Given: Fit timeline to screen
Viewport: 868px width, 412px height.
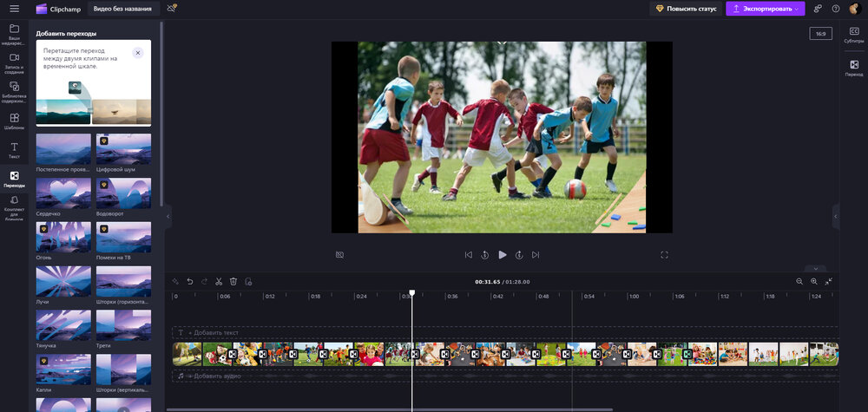Looking at the screenshot, I should click(829, 282).
